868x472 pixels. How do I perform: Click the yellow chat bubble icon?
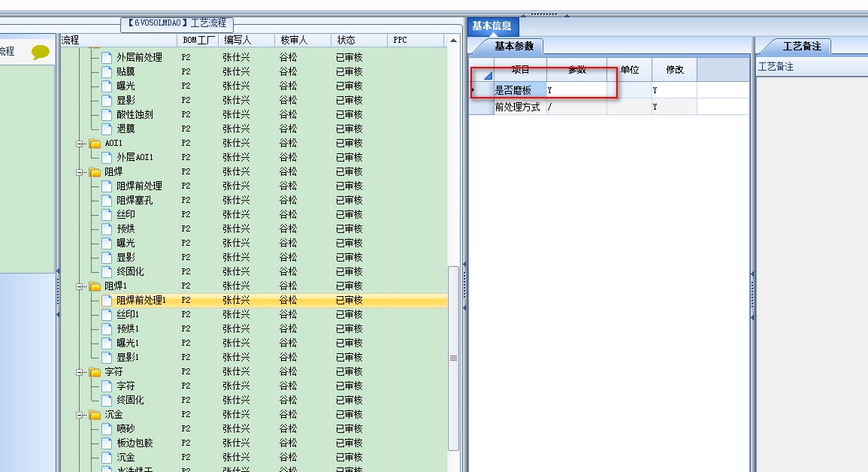pos(41,53)
